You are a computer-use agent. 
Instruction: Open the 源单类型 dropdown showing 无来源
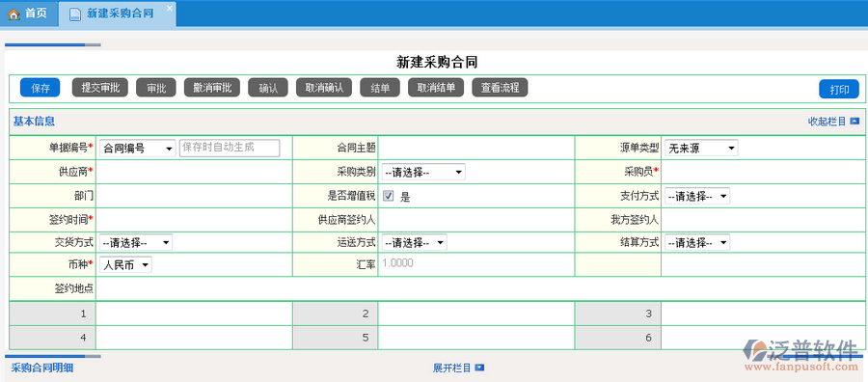701,149
